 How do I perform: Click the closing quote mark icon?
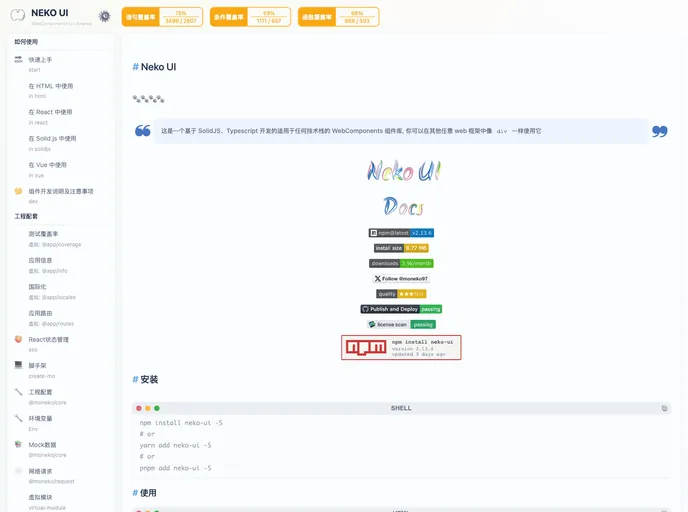tap(659, 131)
